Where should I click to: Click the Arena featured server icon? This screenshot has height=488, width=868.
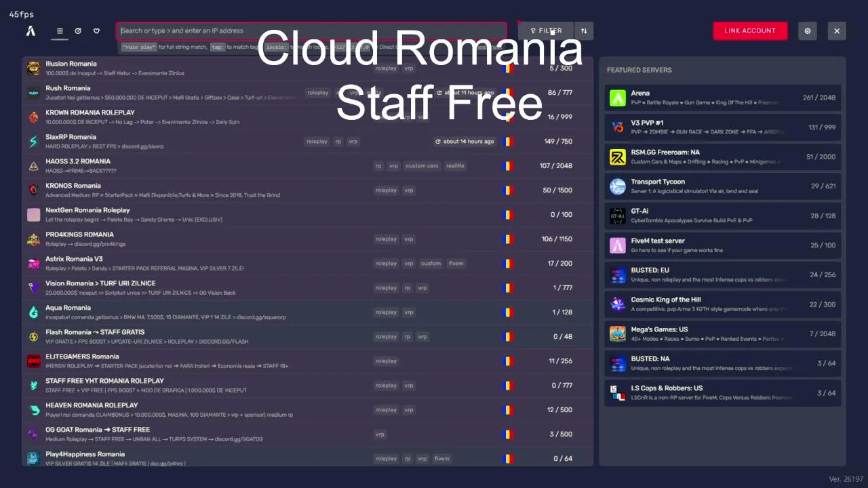pos(617,98)
